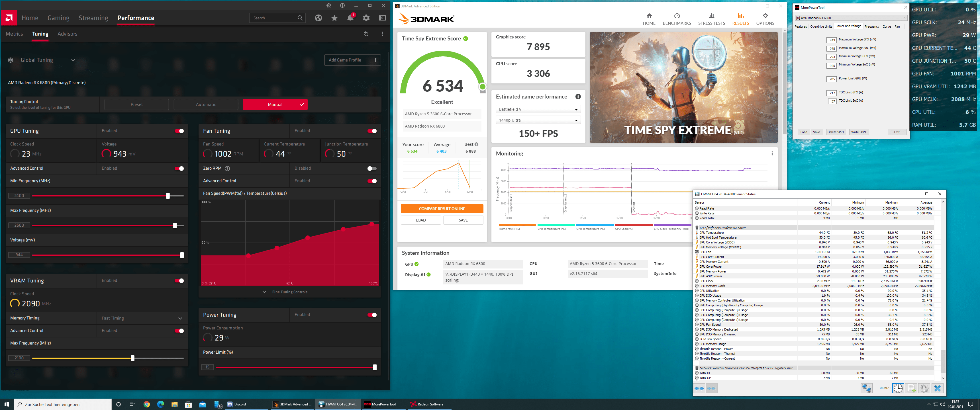Image resolution: width=980 pixels, height=410 pixels.
Task: Click Zero RPM help info icon
Action: tap(228, 169)
